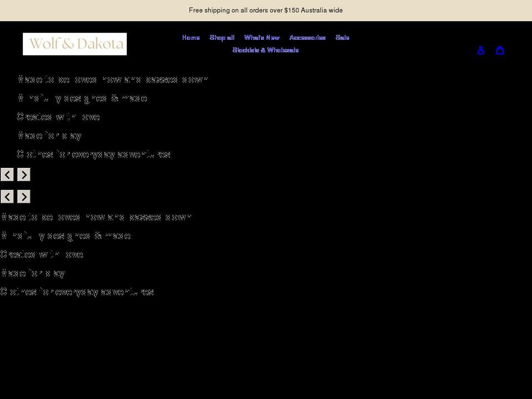
Task: Open the Sale menu item
Action: coord(342,37)
